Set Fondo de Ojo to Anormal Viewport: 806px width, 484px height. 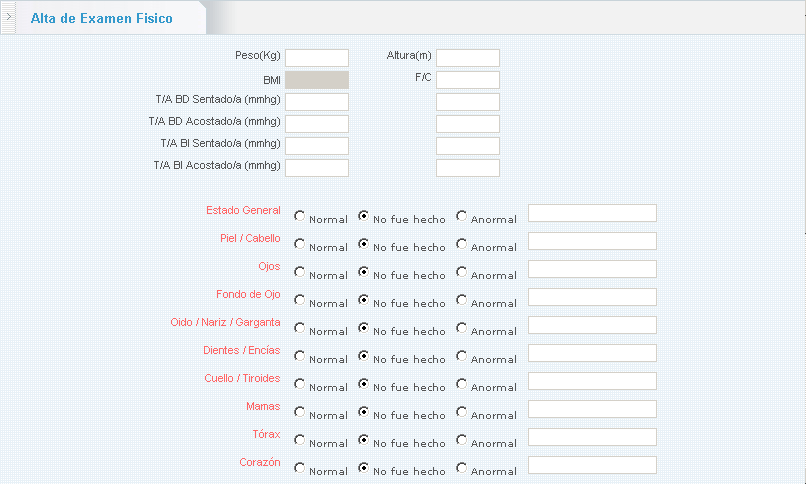tap(462, 299)
